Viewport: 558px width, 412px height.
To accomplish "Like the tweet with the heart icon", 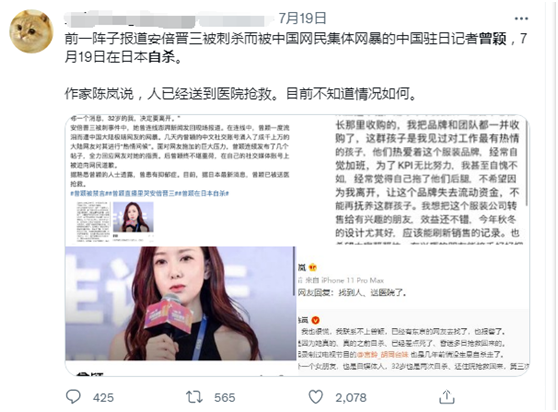I will (x=316, y=397).
